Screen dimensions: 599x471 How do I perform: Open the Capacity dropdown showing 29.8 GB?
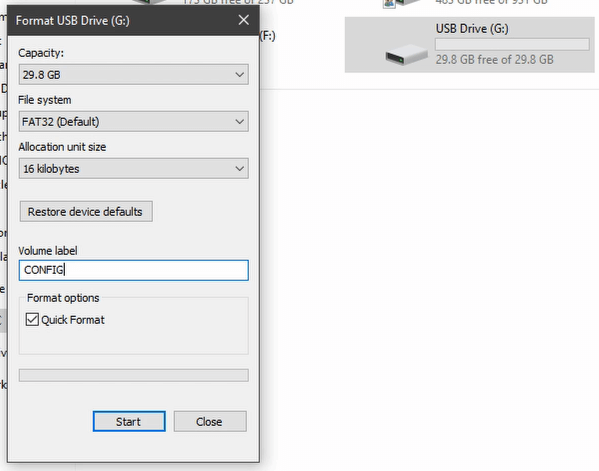click(x=133, y=74)
